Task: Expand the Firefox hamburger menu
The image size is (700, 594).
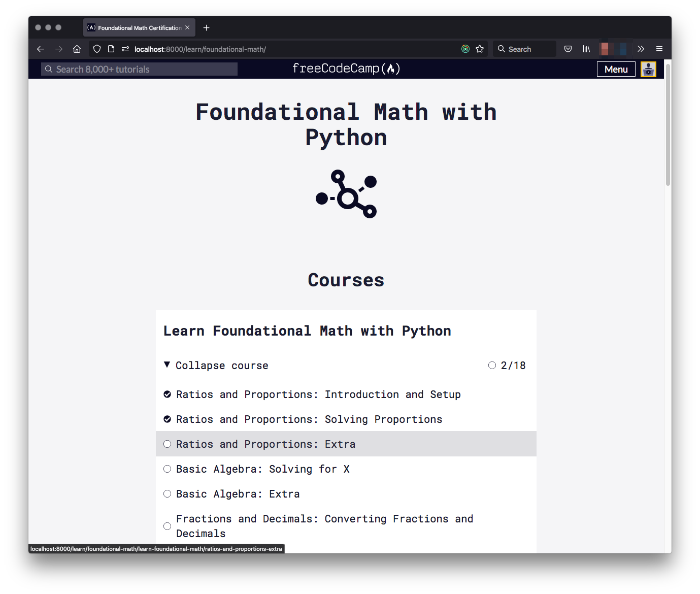Action: click(659, 49)
